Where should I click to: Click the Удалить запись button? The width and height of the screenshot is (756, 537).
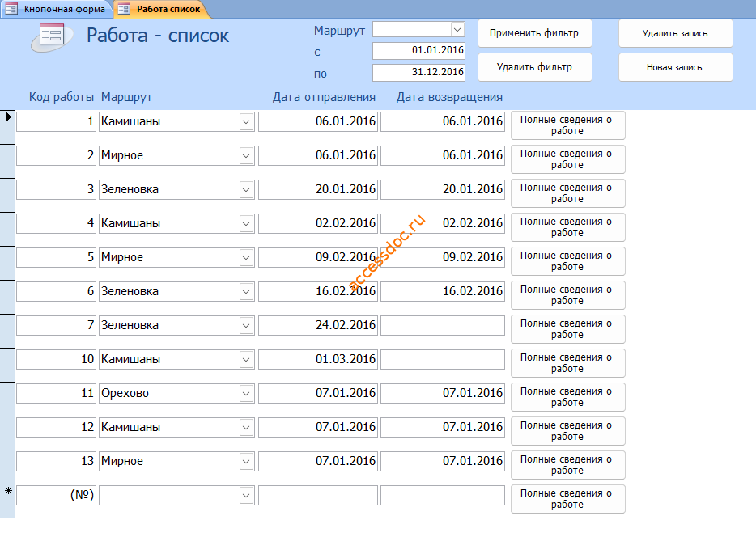point(676,33)
